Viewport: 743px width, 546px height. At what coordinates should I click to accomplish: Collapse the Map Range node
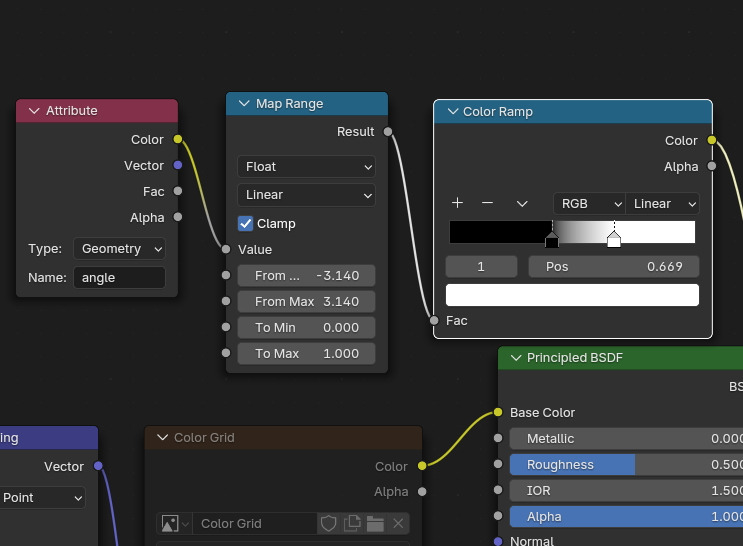tap(244, 103)
